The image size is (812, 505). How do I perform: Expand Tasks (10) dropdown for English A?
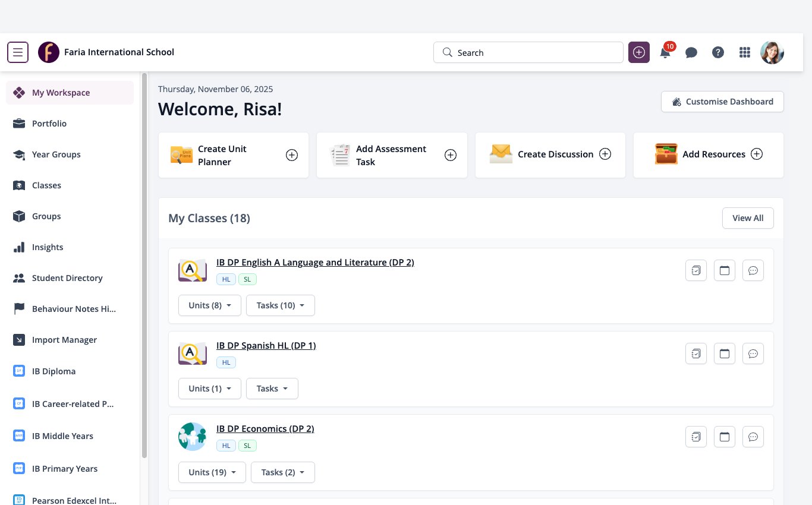(x=281, y=305)
